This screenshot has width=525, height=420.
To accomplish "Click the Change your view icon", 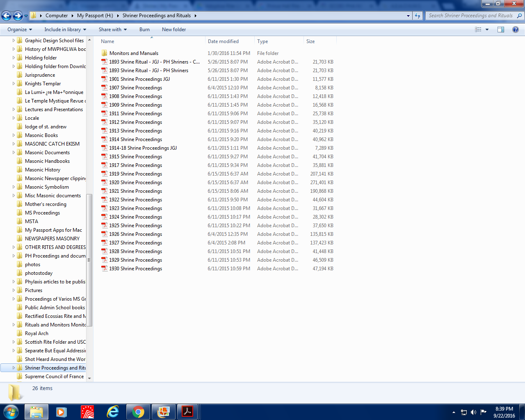I will 478,30.
